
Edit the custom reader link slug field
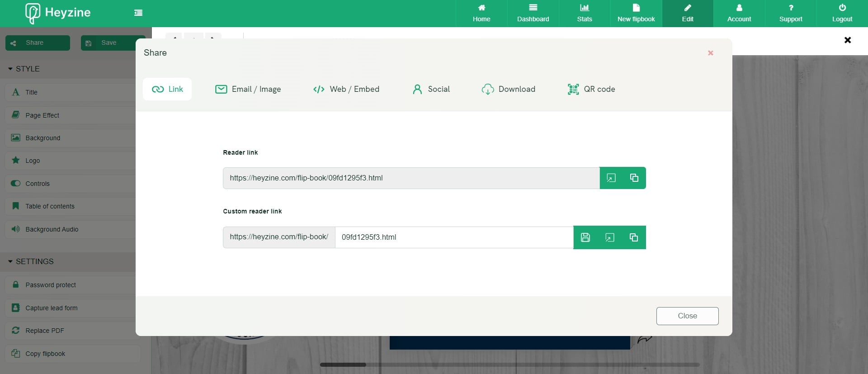pos(454,237)
